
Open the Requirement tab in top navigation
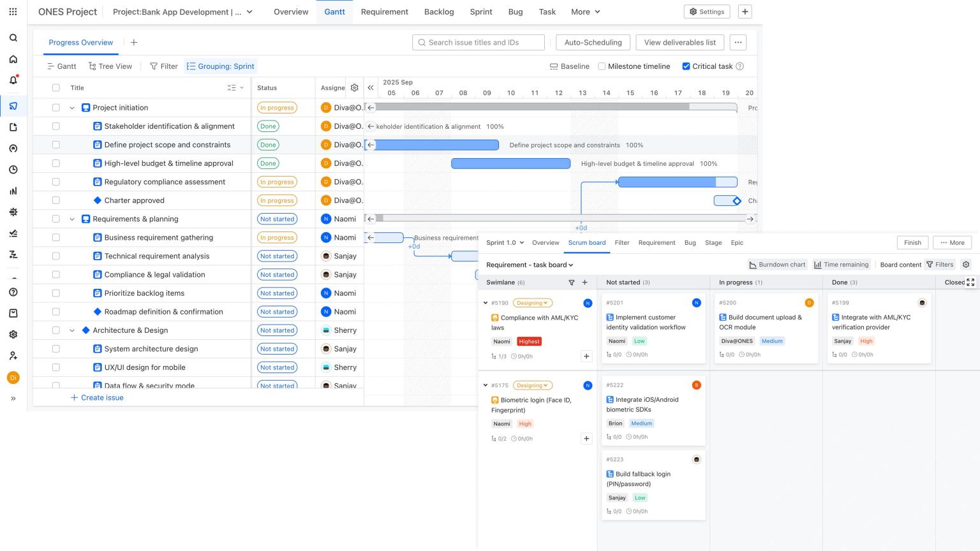384,11
